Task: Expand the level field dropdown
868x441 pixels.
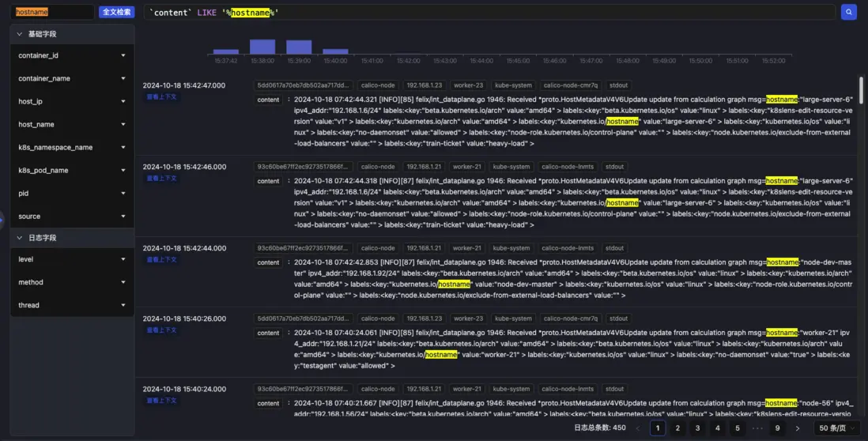Action: tap(123, 259)
